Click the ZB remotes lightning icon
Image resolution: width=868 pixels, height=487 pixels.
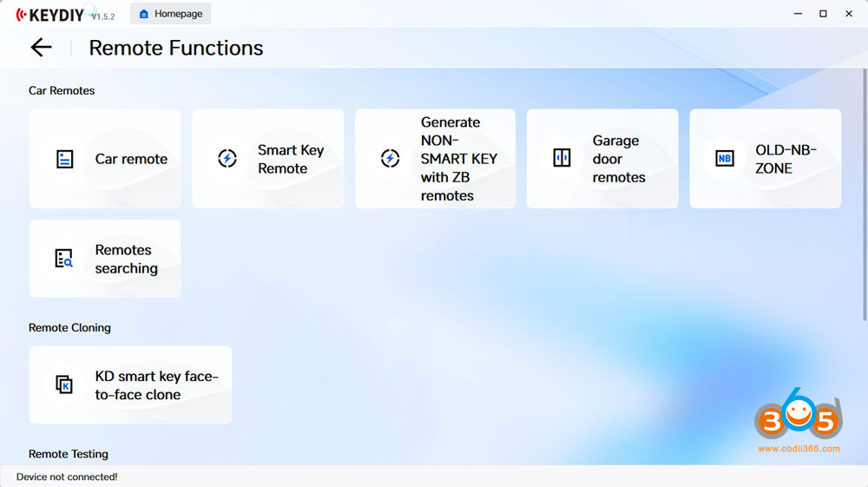point(390,158)
